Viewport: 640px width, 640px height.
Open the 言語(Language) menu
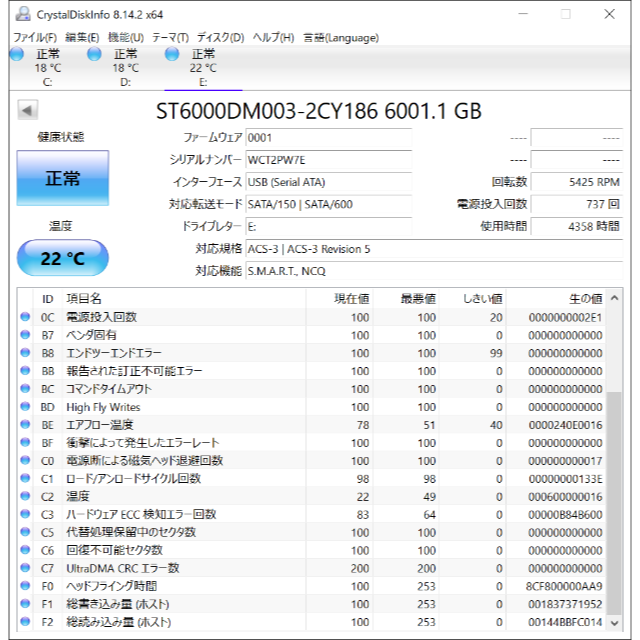(x=341, y=38)
